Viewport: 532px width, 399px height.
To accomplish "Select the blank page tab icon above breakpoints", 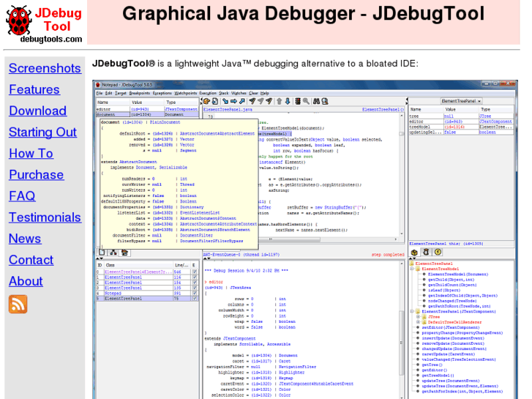I will 102,253.
